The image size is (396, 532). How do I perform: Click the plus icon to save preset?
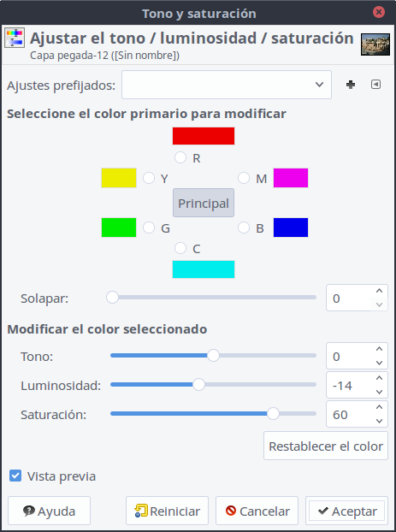(x=351, y=85)
